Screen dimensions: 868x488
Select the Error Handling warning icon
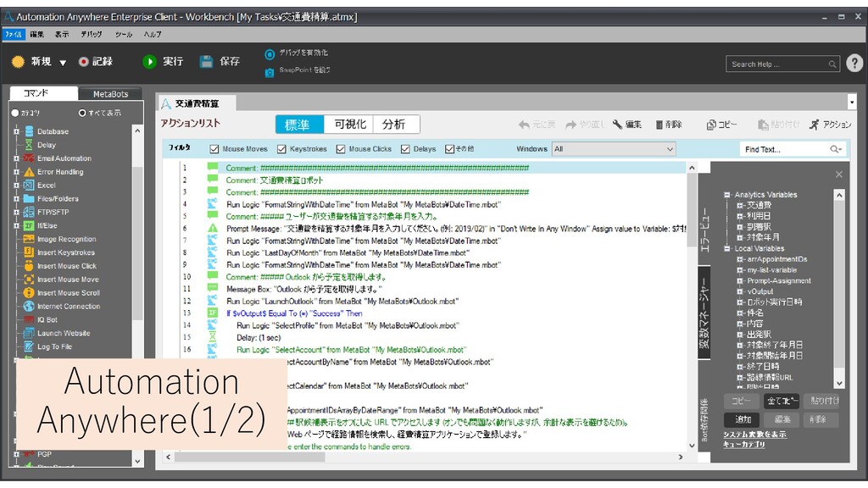click(x=29, y=172)
